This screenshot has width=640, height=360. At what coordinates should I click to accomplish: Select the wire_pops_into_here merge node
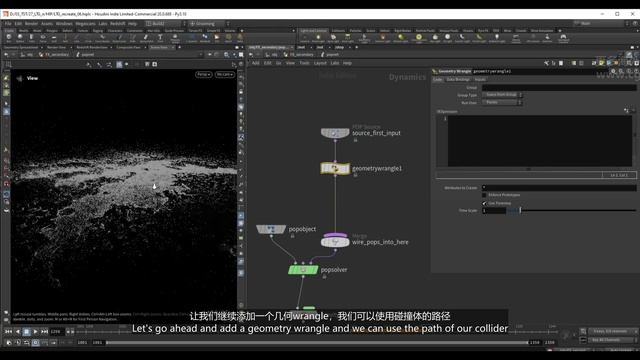pyautogui.click(x=335, y=242)
